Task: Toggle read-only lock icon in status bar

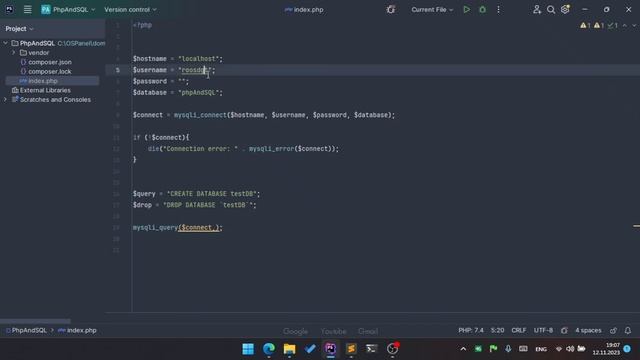Action: pyautogui.click(x=613, y=330)
